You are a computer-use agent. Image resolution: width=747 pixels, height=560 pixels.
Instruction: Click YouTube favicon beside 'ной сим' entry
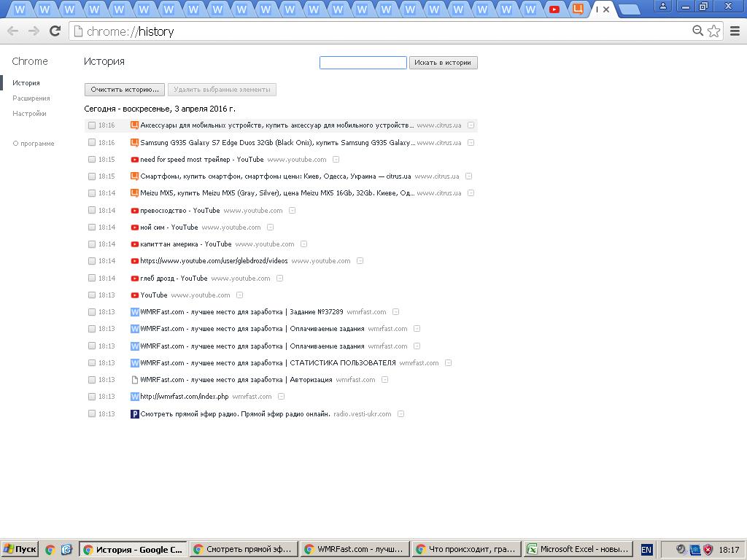tap(135, 227)
